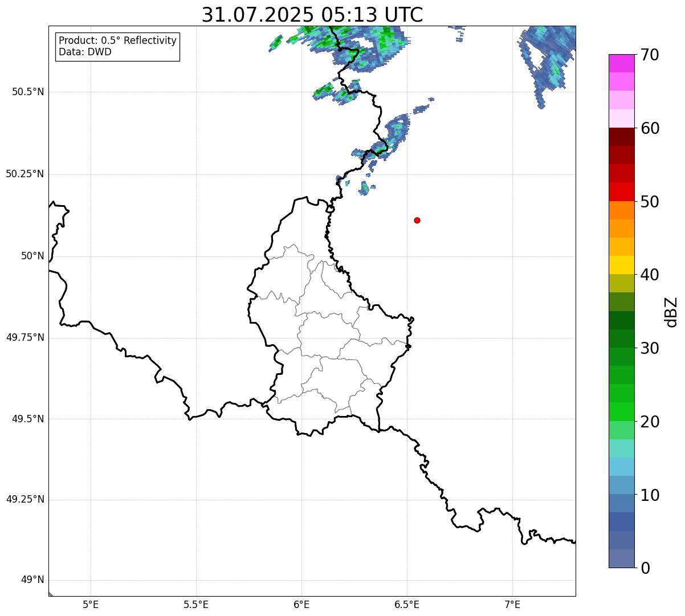Click the red location marker dot

point(417,220)
